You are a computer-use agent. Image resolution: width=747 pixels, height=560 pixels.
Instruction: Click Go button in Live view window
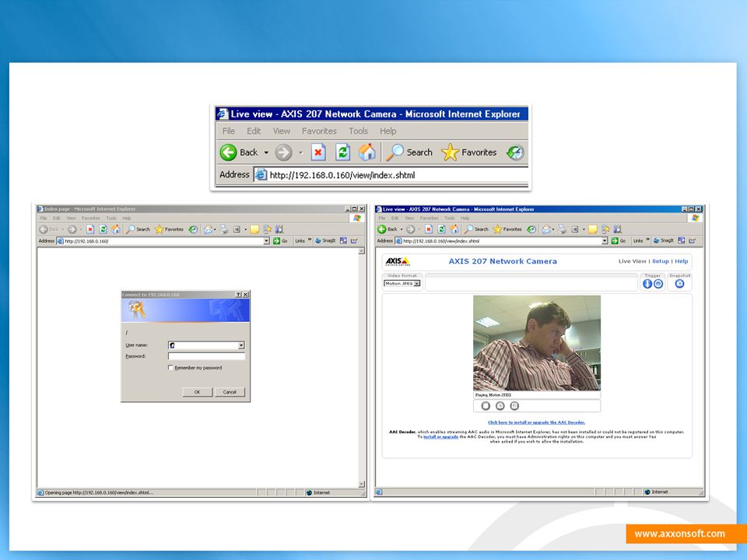[619, 241]
